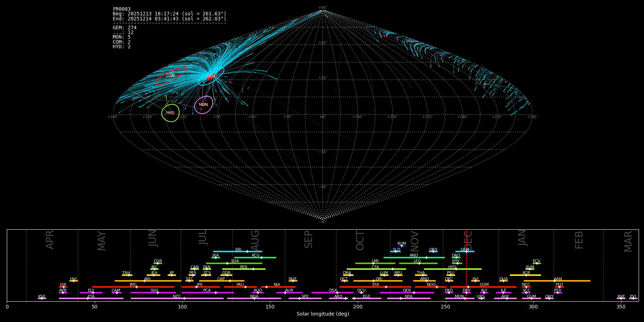Screen dimensions: 644x322
Task: Click the KUM shower label in the timeline
Action: click(x=402, y=244)
